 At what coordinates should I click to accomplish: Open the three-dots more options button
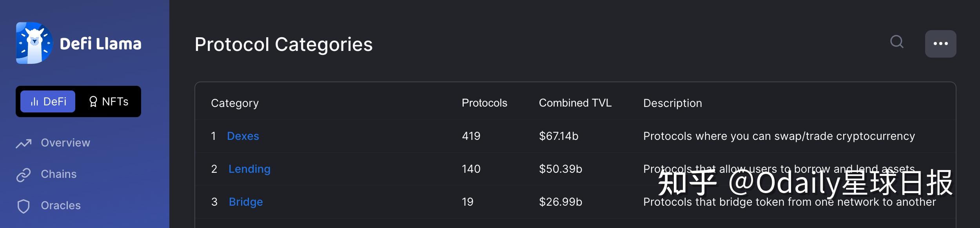pos(940,44)
